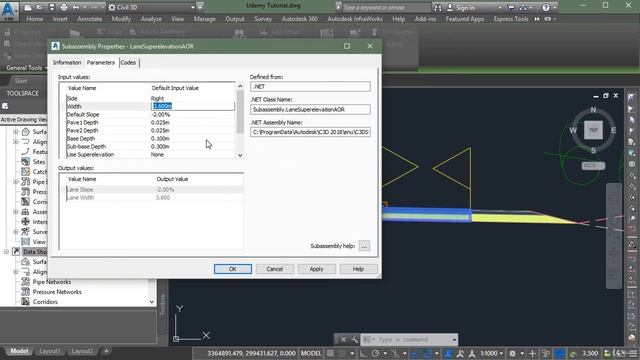The width and height of the screenshot is (640, 360).
Task: Open the Annotate ribbon tab
Action: point(90,19)
